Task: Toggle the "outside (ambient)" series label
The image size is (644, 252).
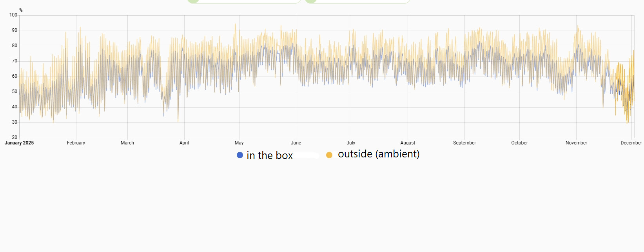Action: (379, 154)
